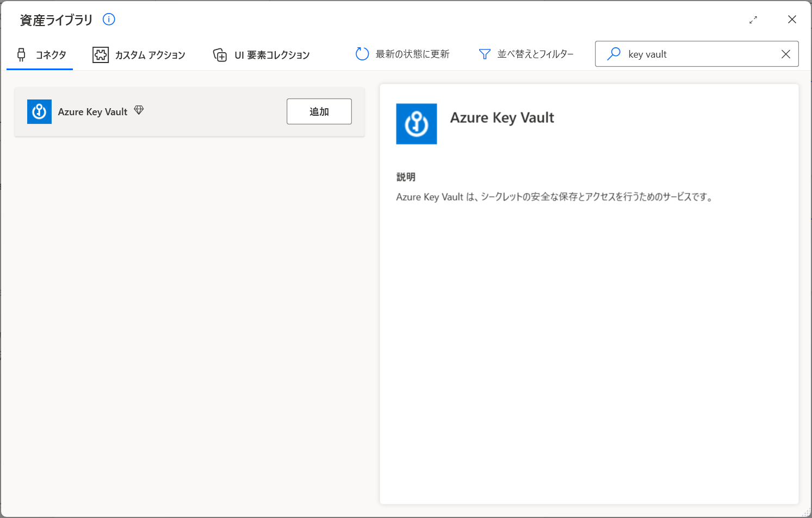Focus the key vault search field
Image resolution: width=812 pixels, height=518 pixels.
pyautogui.click(x=697, y=54)
